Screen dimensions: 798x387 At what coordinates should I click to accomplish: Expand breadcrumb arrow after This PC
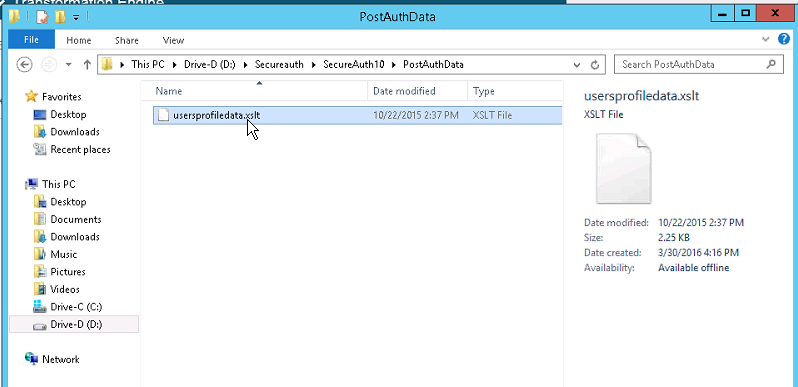click(x=174, y=65)
